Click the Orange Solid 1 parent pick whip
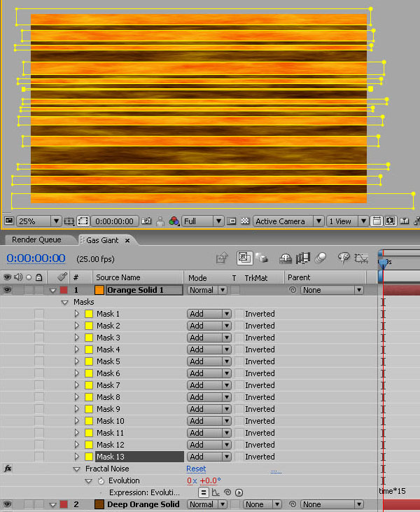Viewport: 420px width, 512px height. 291,290
